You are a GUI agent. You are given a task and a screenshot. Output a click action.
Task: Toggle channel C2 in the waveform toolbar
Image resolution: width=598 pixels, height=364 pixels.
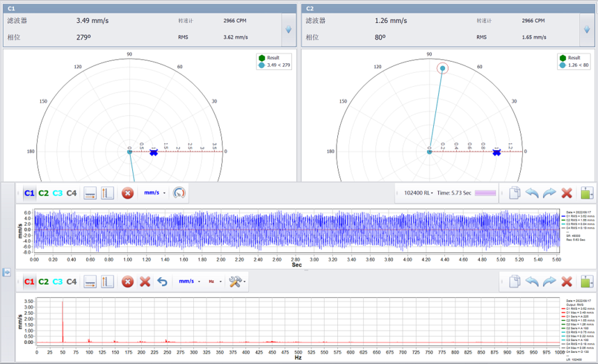point(44,193)
